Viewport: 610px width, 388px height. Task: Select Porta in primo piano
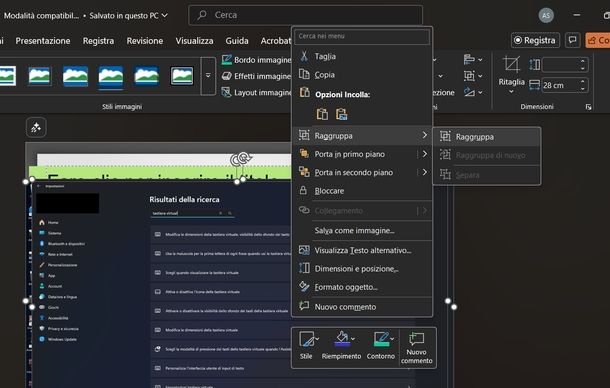click(x=349, y=154)
